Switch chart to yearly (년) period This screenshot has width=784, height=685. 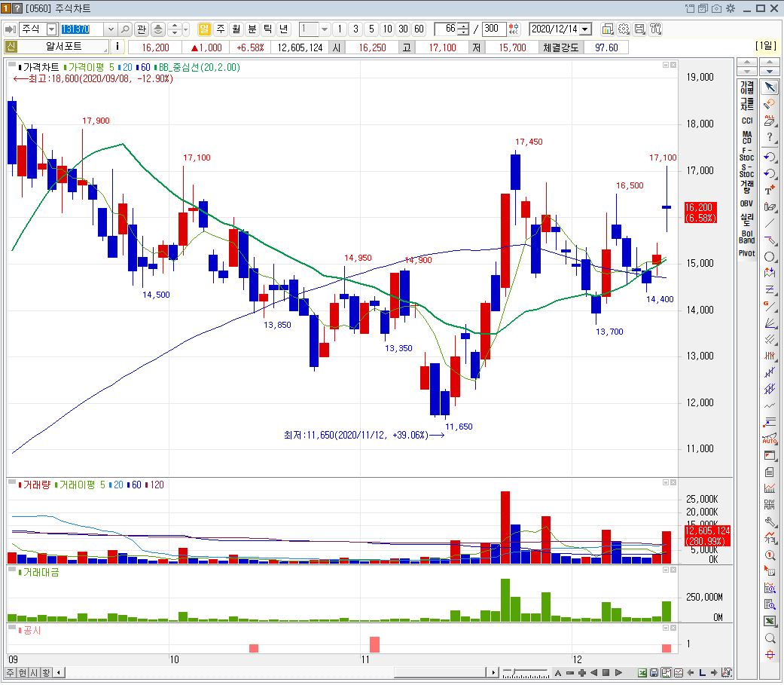tap(284, 29)
